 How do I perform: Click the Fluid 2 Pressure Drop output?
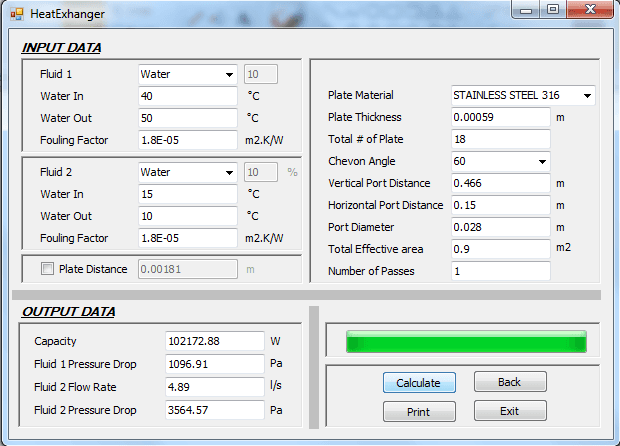pyautogui.click(x=215, y=410)
